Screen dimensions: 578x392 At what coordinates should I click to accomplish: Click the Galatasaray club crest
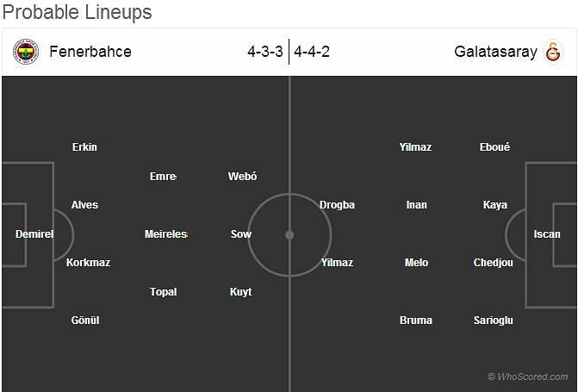552,52
